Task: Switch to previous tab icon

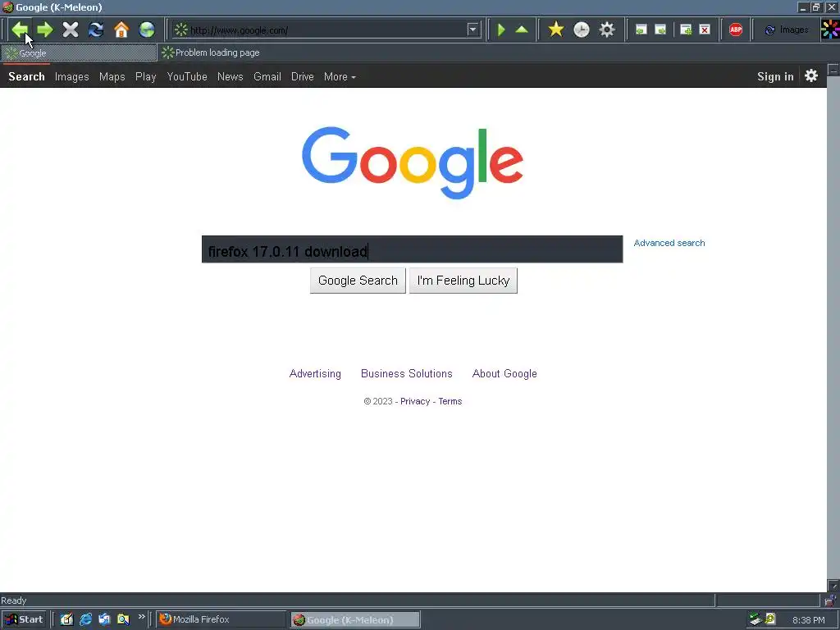Action: 641,30
